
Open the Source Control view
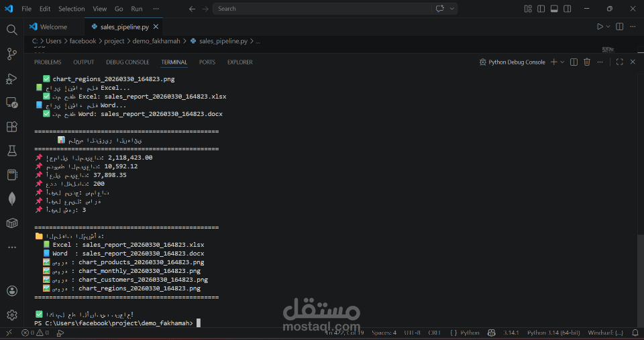pos(12,54)
